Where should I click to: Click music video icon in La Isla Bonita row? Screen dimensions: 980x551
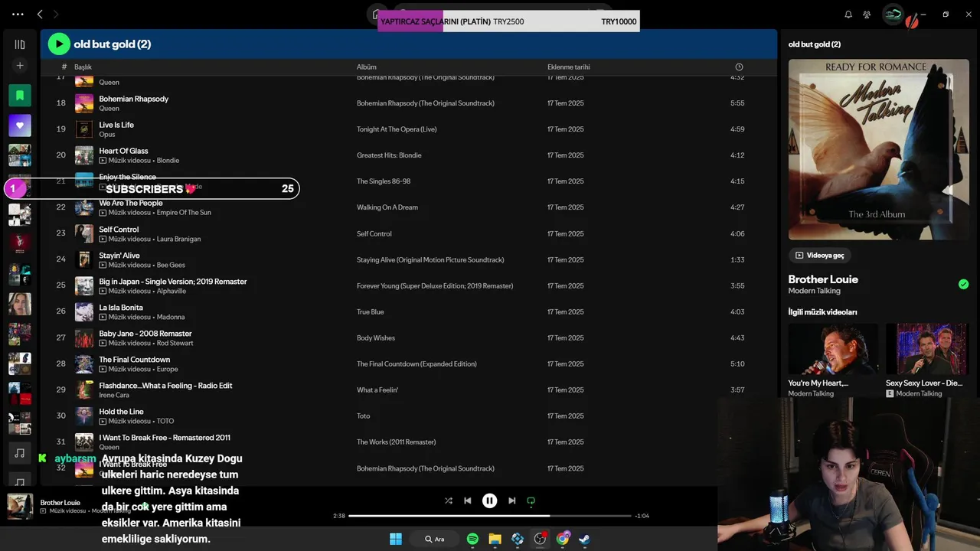click(103, 317)
